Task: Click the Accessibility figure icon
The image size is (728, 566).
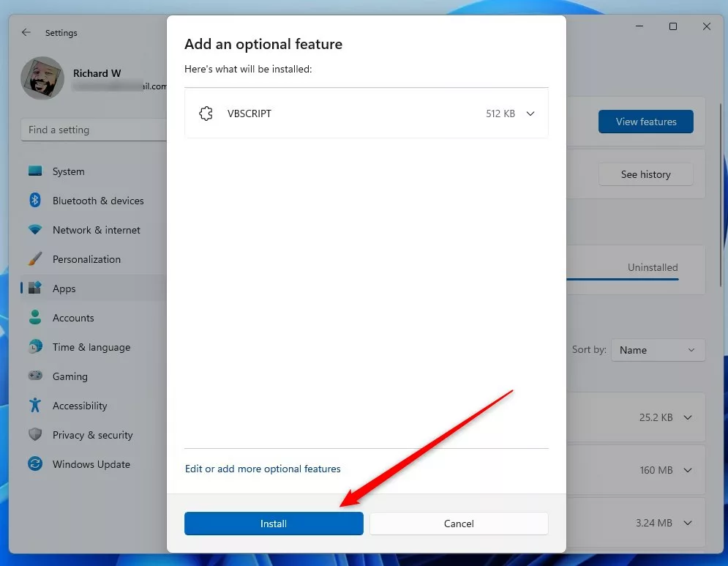Action: point(35,405)
